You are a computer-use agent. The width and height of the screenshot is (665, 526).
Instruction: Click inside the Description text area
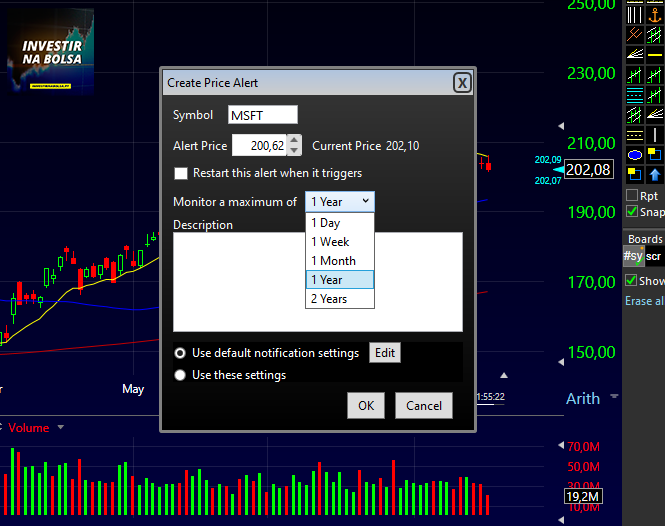[x=318, y=282]
